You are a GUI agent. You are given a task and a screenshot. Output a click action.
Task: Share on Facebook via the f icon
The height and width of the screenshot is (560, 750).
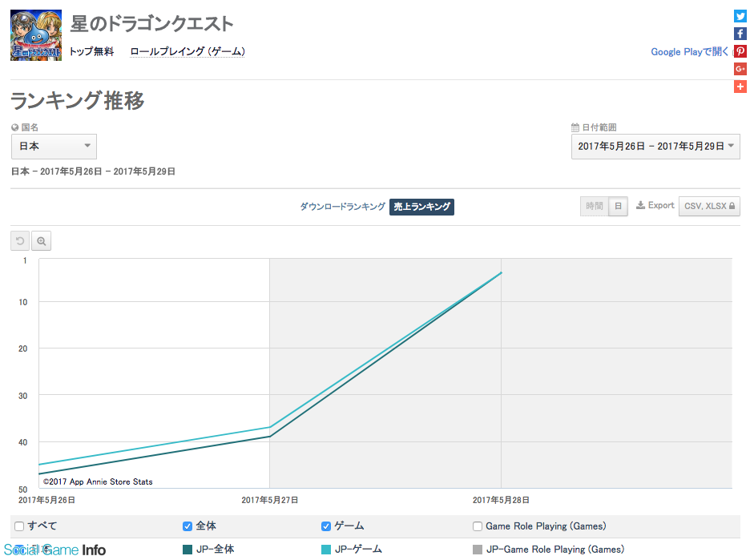point(740,34)
